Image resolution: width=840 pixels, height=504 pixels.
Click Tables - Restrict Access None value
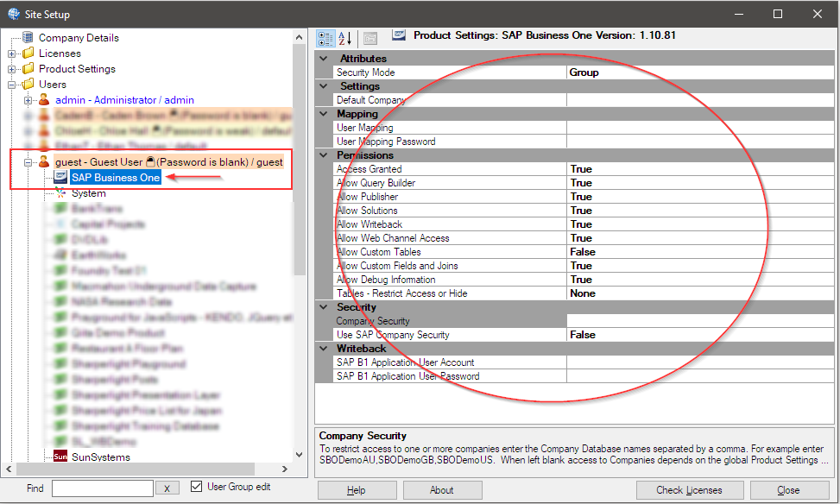coord(699,293)
